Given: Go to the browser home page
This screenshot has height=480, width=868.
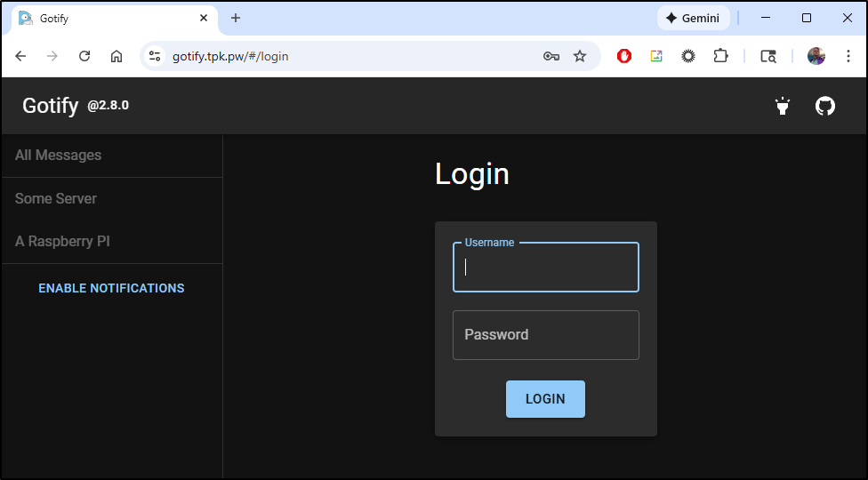Looking at the screenshot, I should (x=117, y=56).
